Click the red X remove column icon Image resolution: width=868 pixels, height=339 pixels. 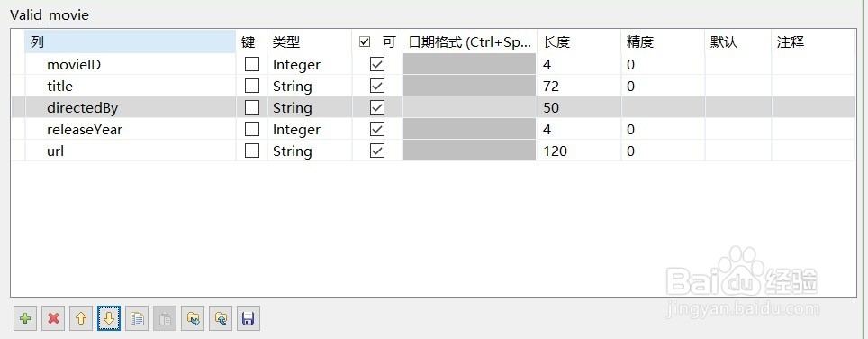tap(53, 318)
